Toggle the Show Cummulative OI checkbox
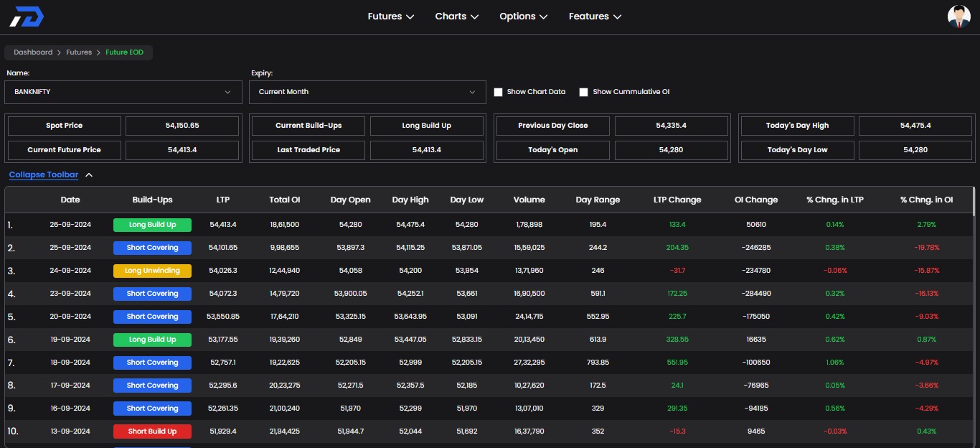 tap(584, 92)
